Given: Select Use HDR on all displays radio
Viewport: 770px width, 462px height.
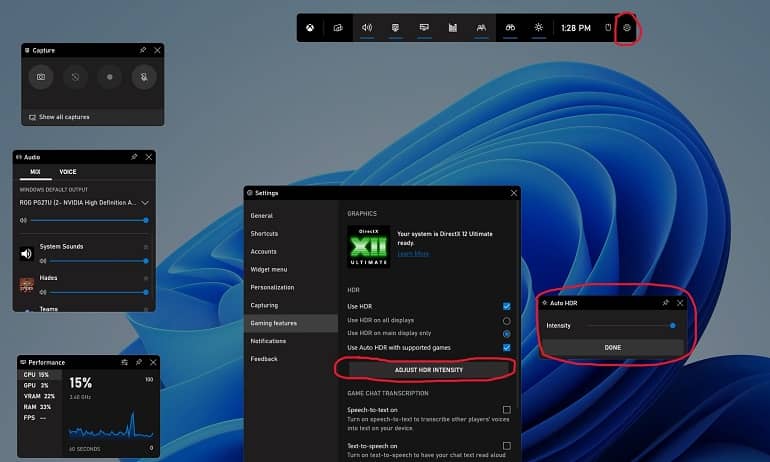Looking at the screenshot, I should click(x=506, y=321).
